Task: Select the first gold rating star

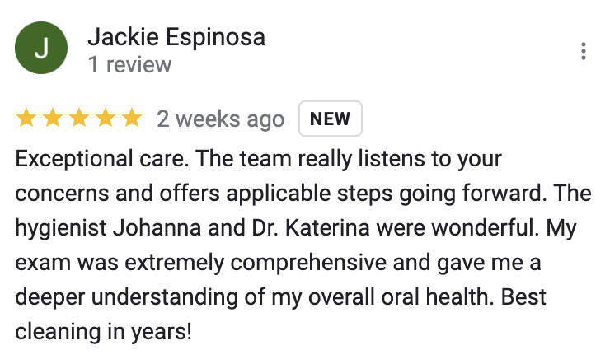Action: click(x=26, y=118)
